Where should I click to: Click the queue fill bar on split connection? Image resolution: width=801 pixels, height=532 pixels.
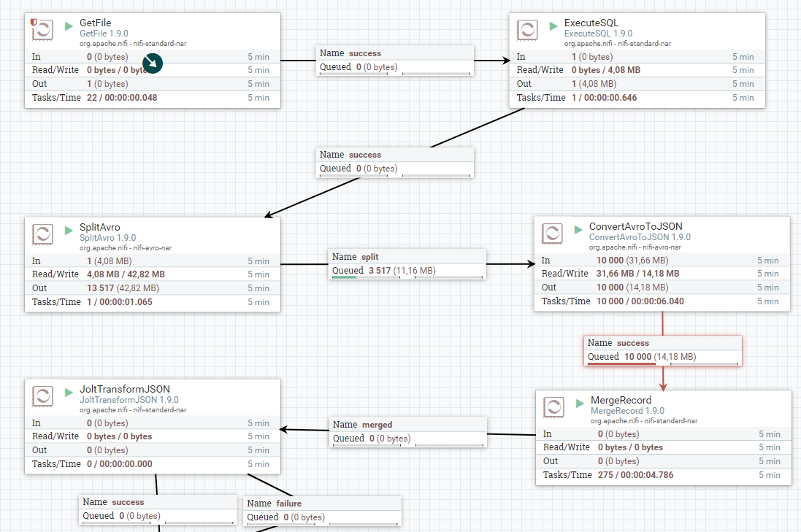point(344,277)
